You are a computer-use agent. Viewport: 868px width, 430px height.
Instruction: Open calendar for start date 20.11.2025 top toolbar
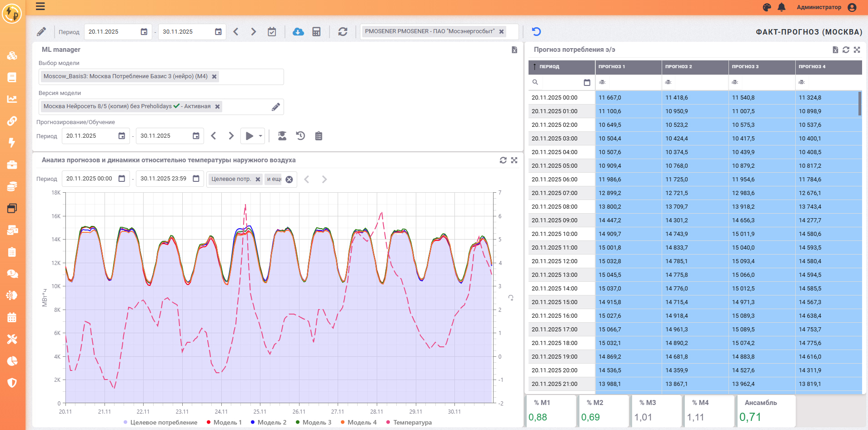point(144,31)
